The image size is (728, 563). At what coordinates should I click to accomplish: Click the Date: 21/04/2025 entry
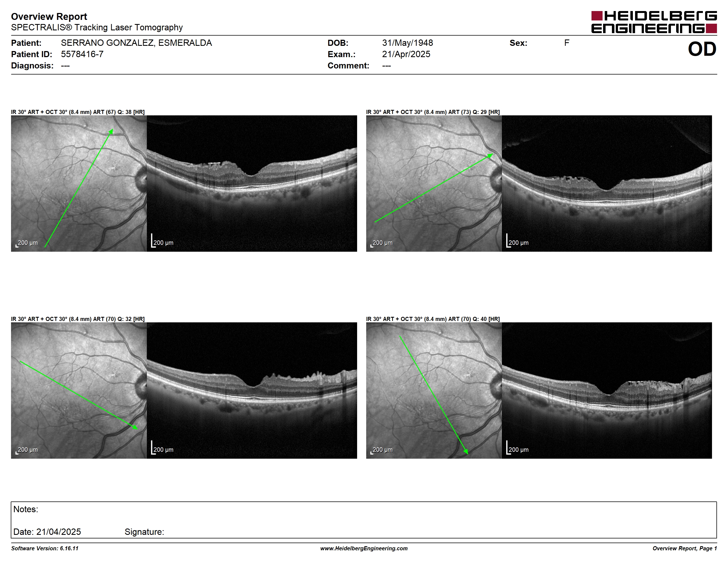pos(47,532)
